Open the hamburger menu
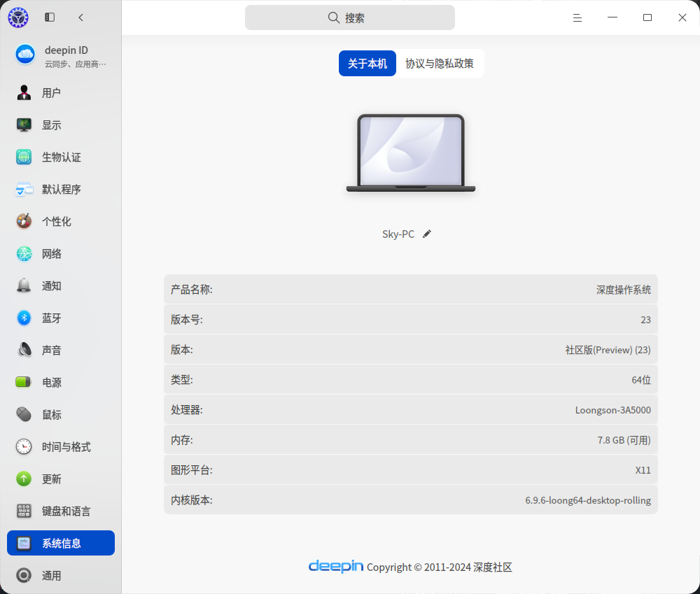Viewport: 700px width, 594px height. [577, 17]
